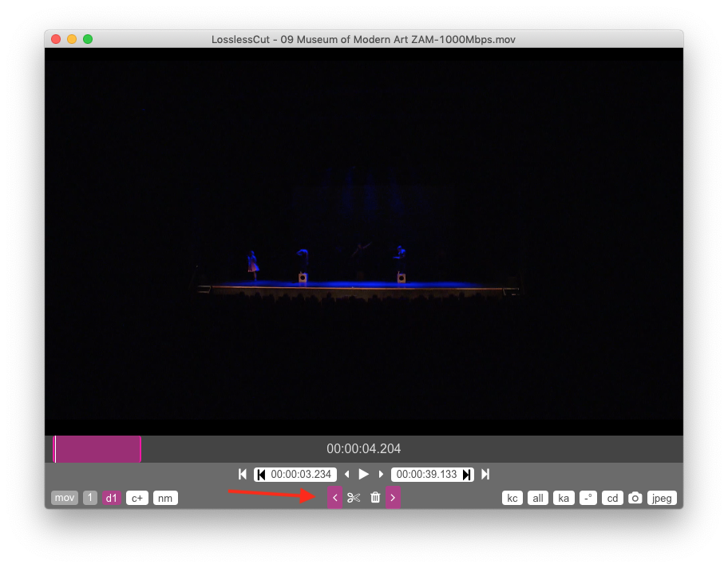
Task: Select previous segment with magenta left chevron
Action: 334,498
